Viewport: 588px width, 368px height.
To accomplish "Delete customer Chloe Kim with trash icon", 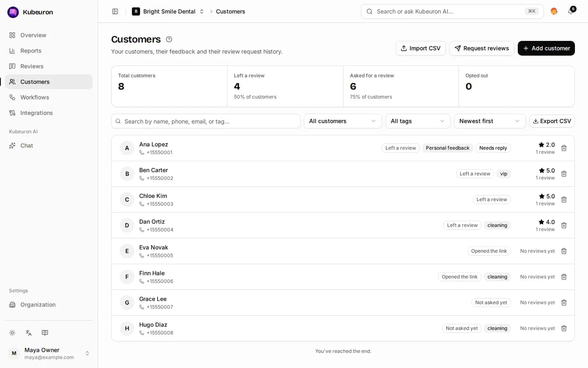I will click(x=564, y=200).
